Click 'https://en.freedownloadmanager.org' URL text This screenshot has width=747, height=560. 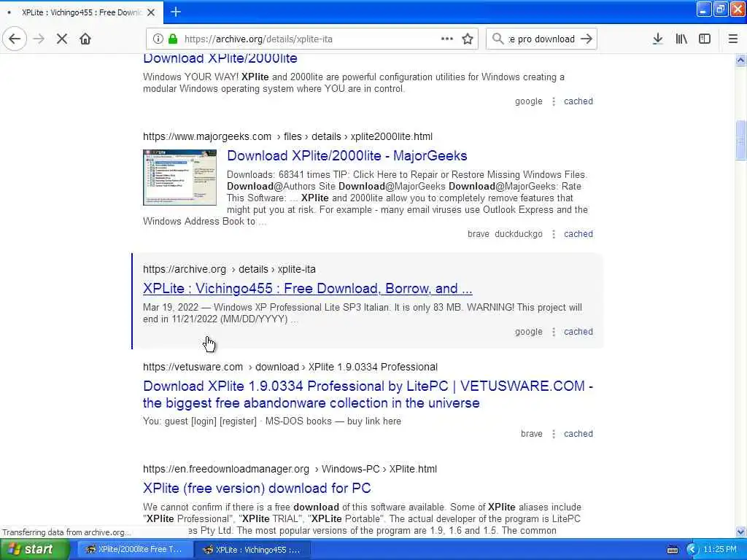tap(226, 469)
